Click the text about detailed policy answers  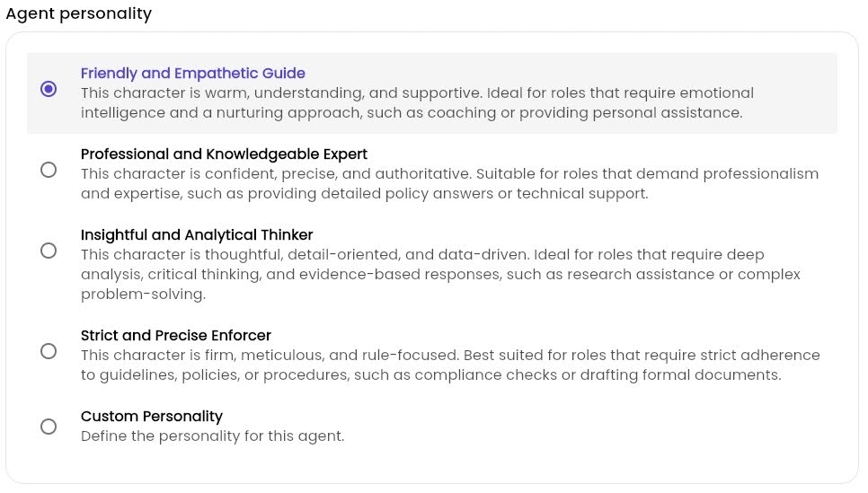[x=364, y=194]
